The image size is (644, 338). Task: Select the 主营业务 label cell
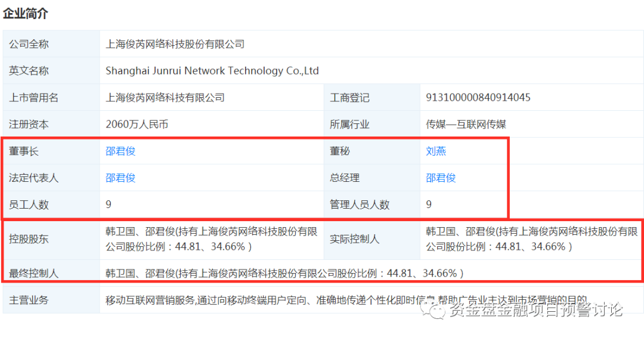click(51, 300)
